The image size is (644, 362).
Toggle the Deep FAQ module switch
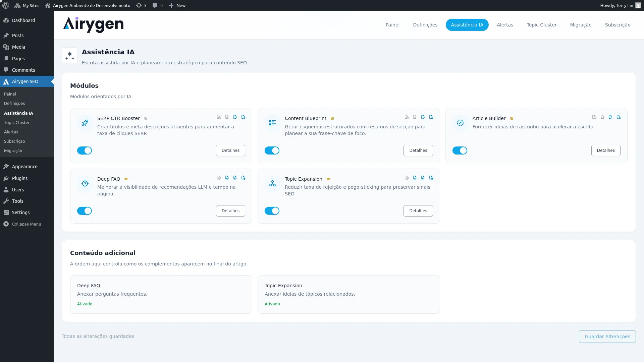click(85, 211)
